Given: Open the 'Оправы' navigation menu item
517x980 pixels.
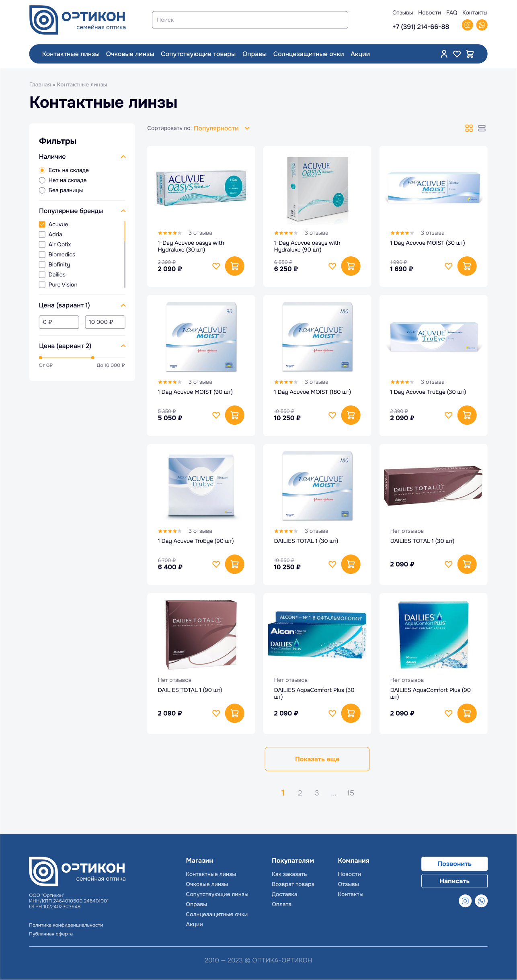Looking at the screenshot, I should 254,54.
